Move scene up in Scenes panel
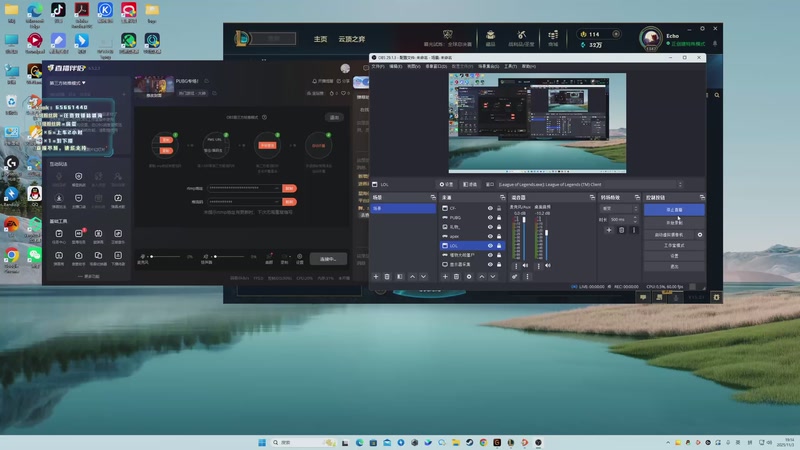The image size is (800, 450). tap(412, 277)
